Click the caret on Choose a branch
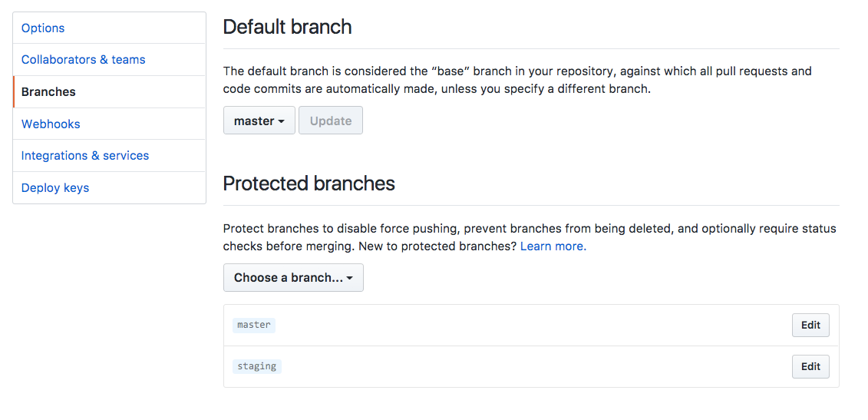Viewport: 868px width, 420px height. 349,278
